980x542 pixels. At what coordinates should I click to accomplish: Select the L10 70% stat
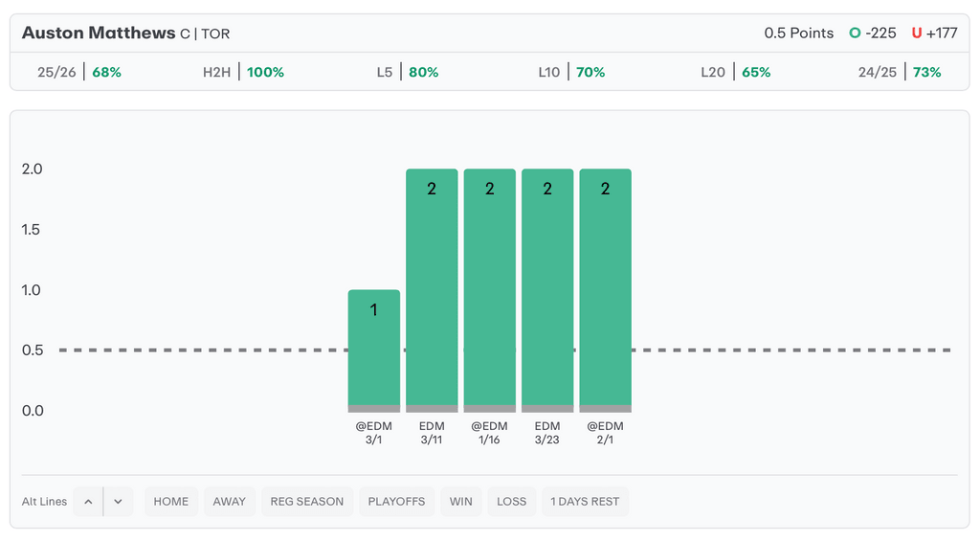(x=571, y=72)
